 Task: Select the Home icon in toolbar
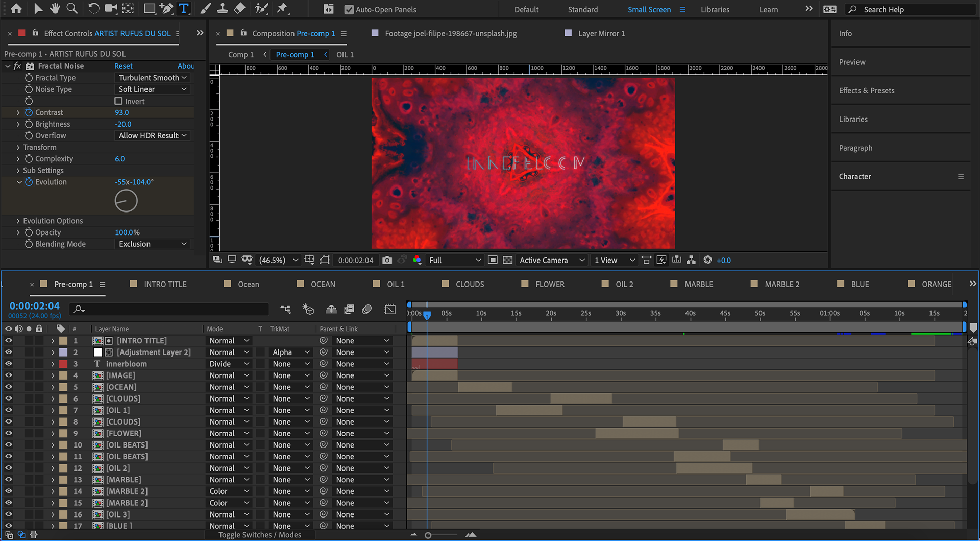[16, 9]
